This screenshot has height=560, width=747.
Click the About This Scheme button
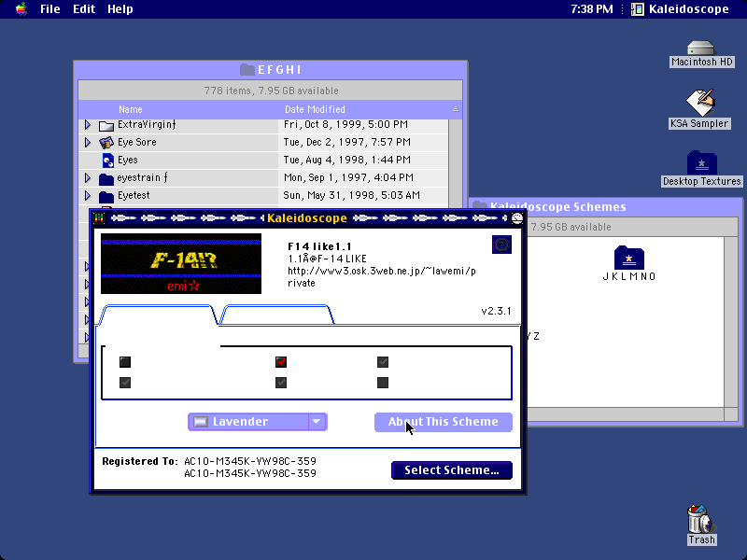443,422
